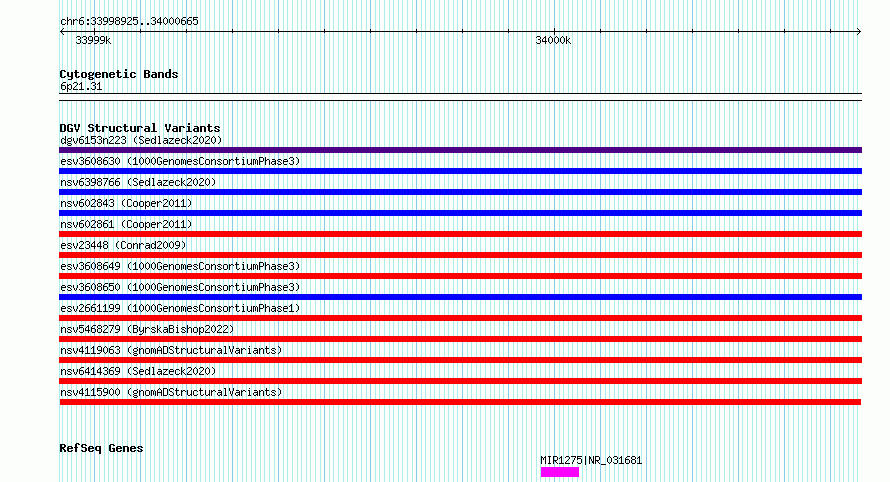Image resolution: width=890 pixels, height=482 pixels.
Task: Click the right arrow of the ruler
Action: [x=859, y=32]
